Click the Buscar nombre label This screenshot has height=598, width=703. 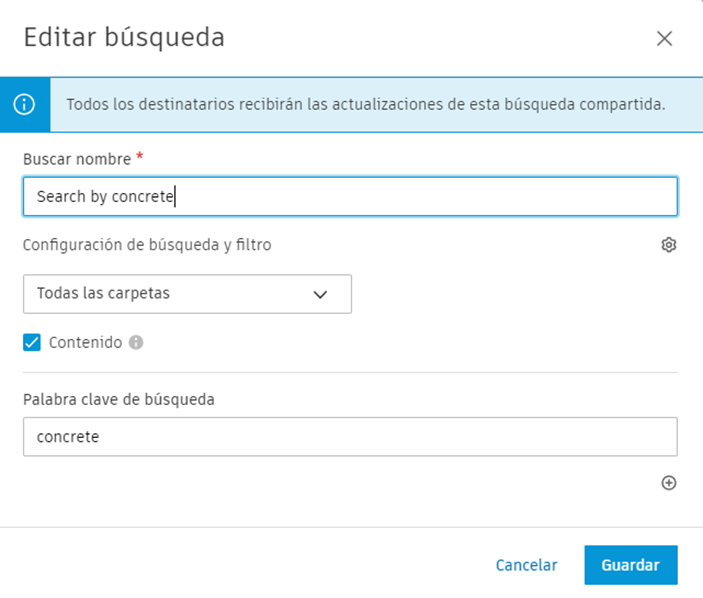tap(77, 159)
